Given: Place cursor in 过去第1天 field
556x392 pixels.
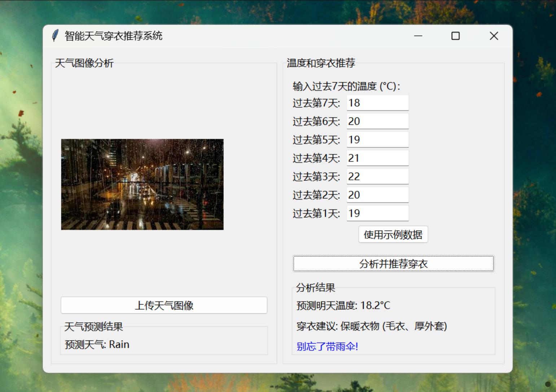Looking at the screenshot, I should point(377,213).
